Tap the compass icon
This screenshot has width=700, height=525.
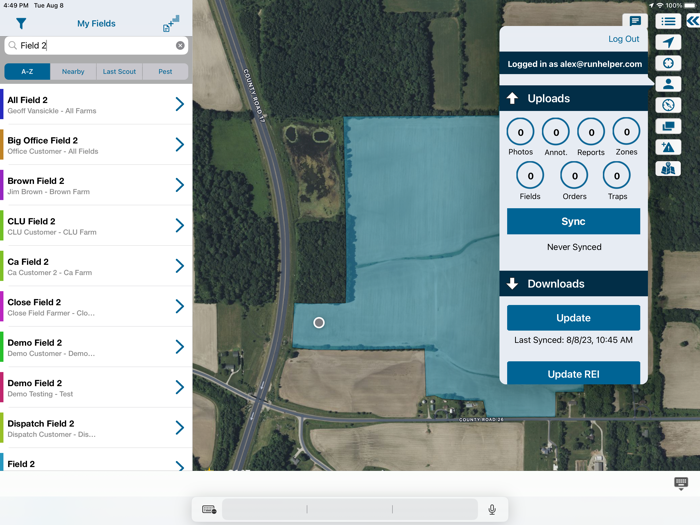pos(668,105)
